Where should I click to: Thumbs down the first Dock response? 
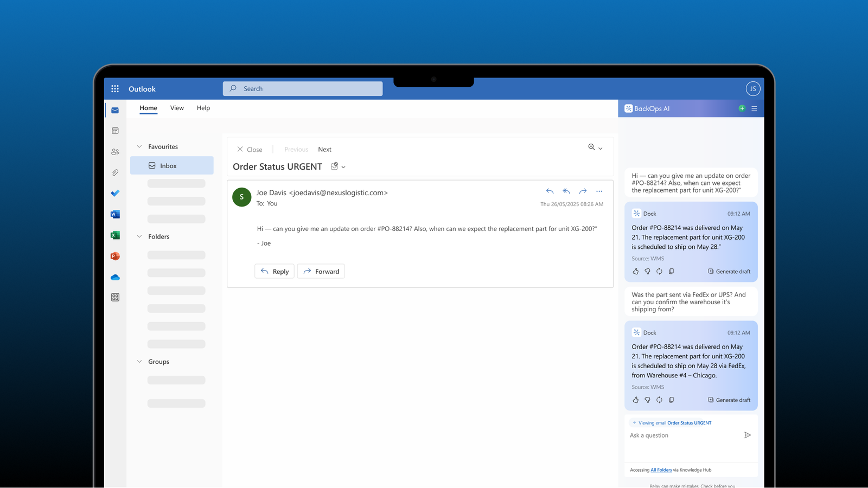coord(647,271)
